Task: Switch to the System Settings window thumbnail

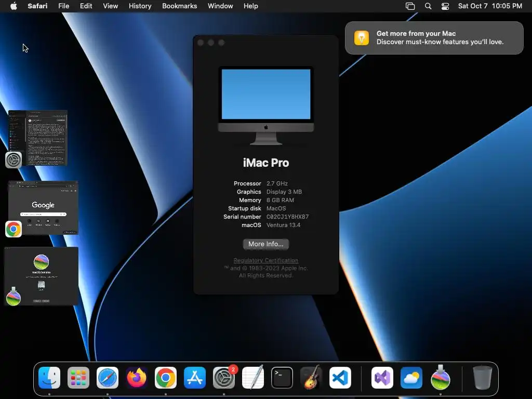Action: click(37, 138)
